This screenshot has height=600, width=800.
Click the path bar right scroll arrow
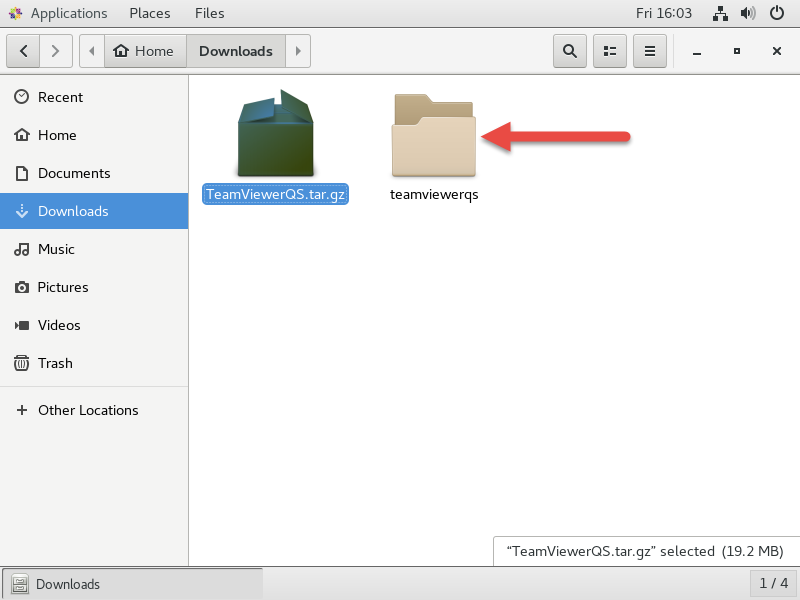[298, 51]
